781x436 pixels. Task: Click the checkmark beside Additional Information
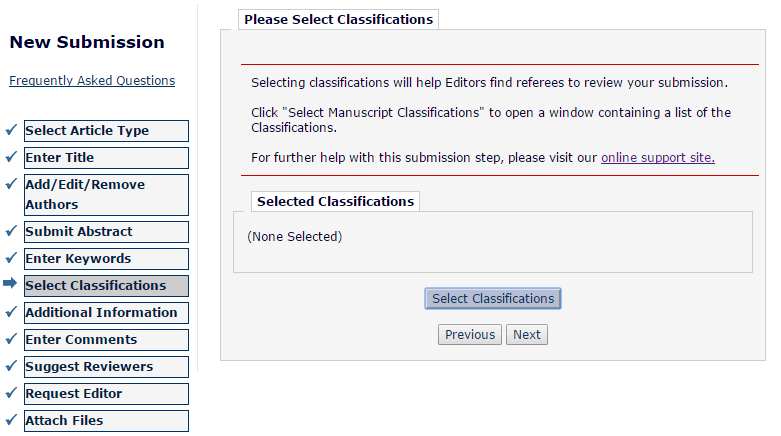11,312
